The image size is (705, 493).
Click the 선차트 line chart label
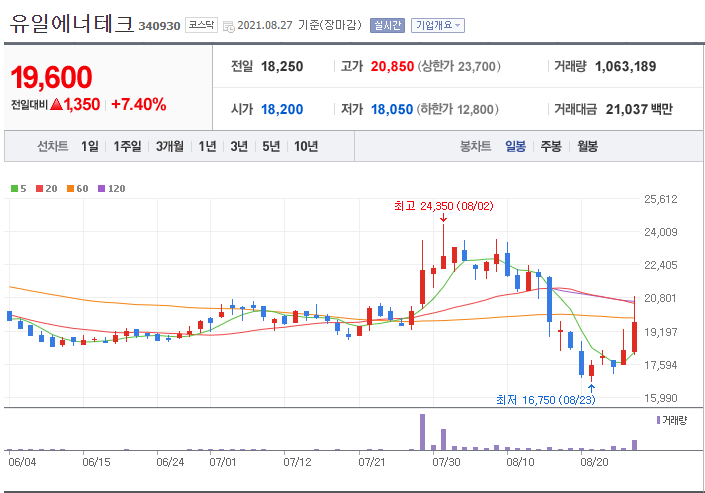click(53, 146)
